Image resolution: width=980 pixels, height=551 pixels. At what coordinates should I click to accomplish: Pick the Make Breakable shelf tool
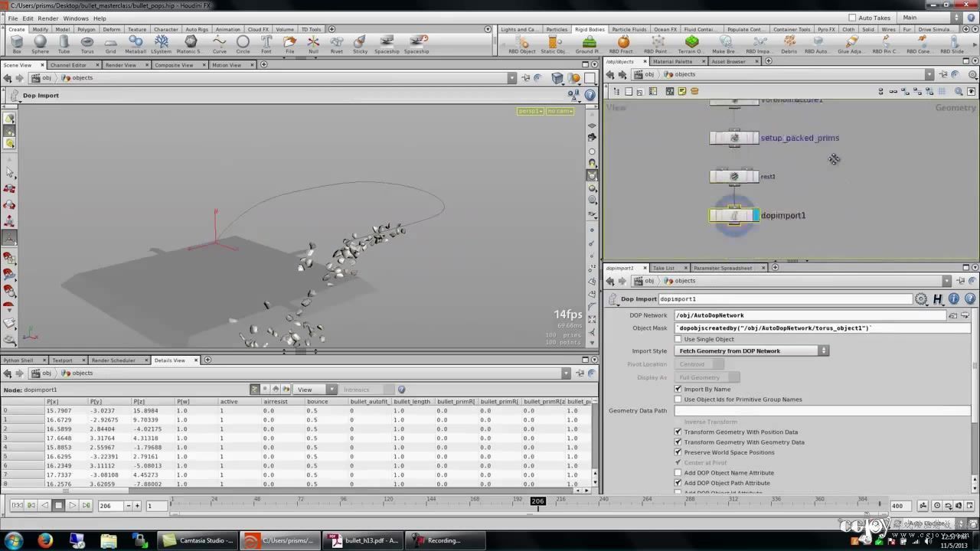724,44
